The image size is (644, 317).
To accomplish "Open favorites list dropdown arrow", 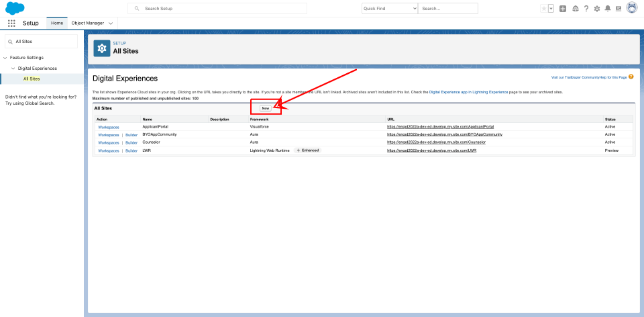I will tap(551, 8).
